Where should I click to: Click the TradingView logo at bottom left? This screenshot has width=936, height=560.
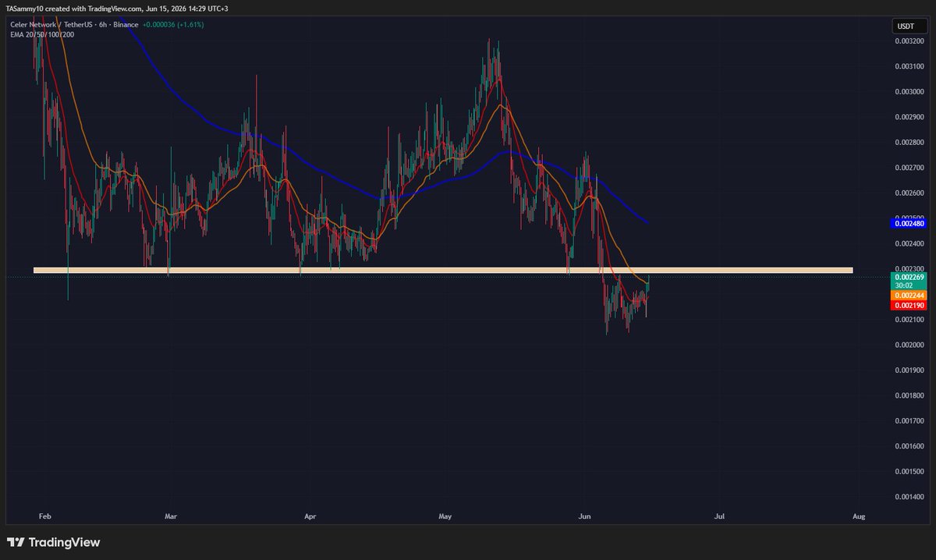54,542
